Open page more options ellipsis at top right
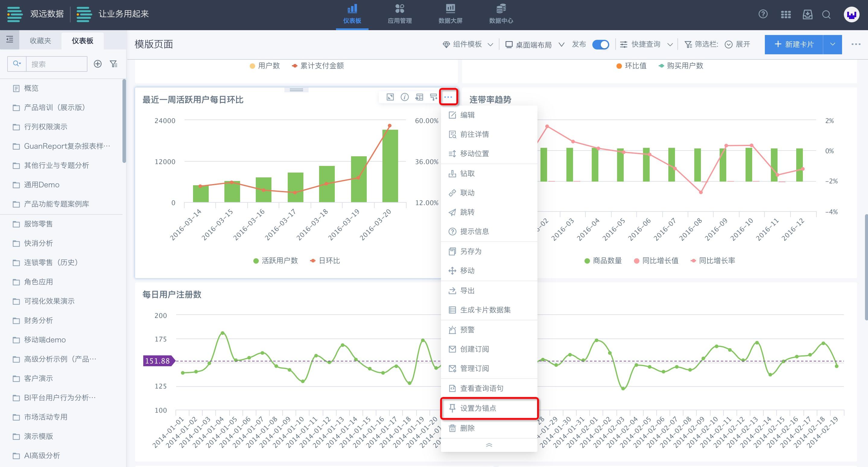Screen dimensions: 868x467 (x=856, y=44)
